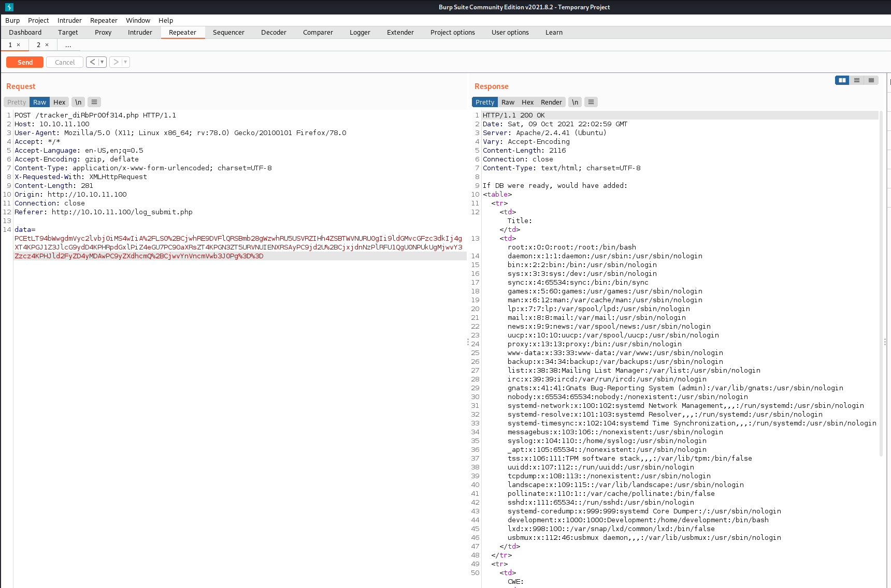Screen dimensions: 891x588
Task: Click the Response panel heading
Action: click(492, 86)
